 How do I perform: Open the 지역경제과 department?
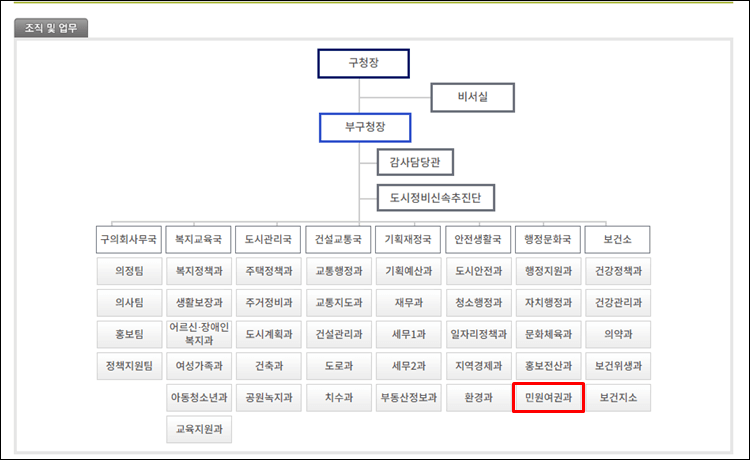point(478,366)
